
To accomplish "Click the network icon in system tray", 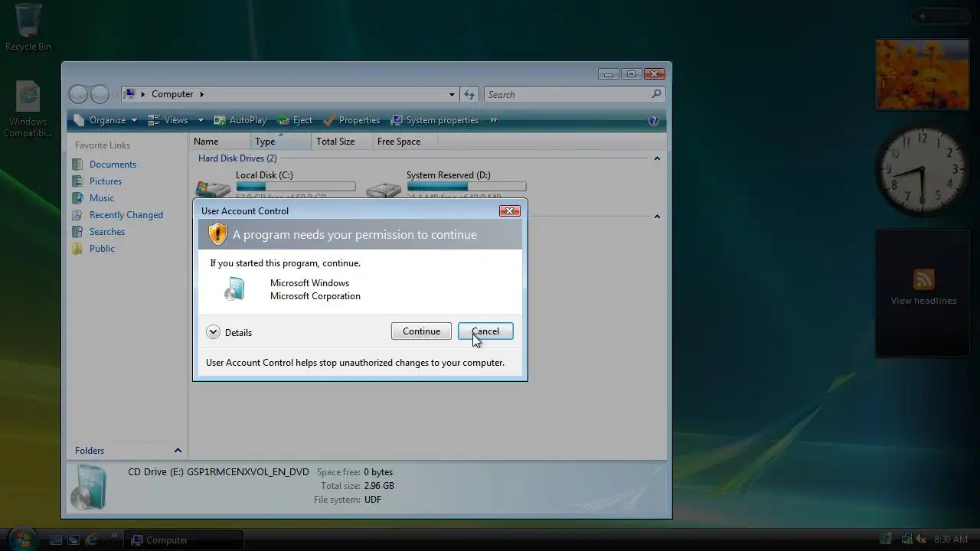I will point(906,540).
